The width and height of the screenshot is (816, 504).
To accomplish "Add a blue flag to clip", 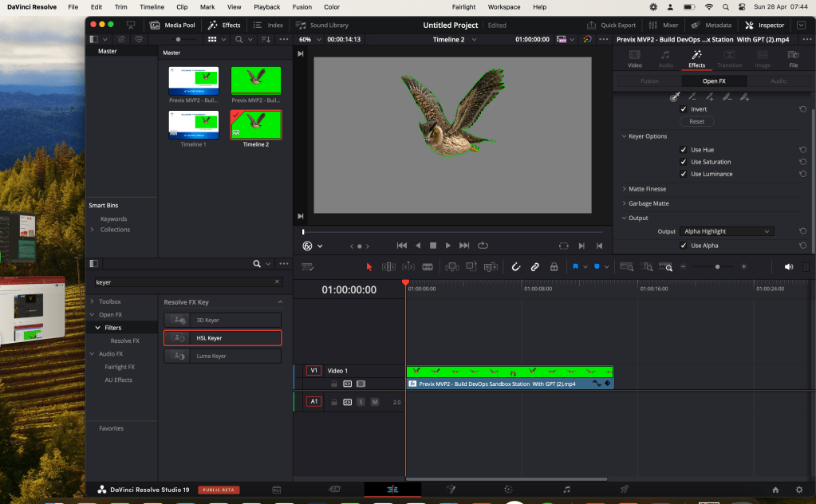I will [x=575, y=267].
